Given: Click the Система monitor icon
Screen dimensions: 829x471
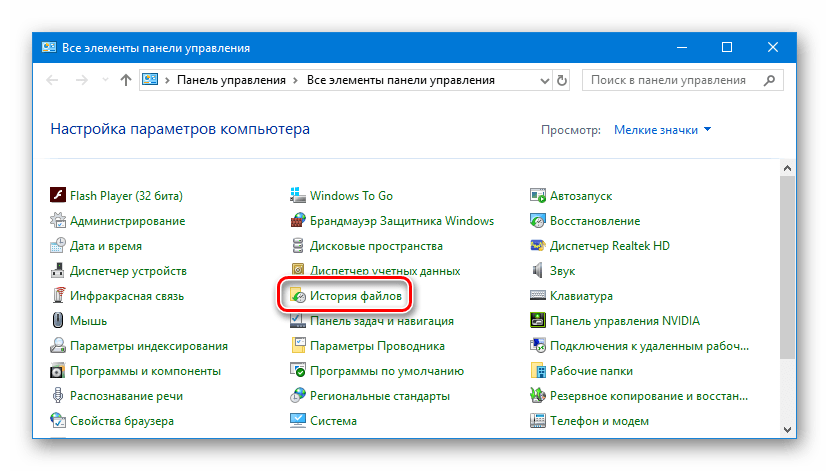Looking at the screenshot, I should 298,420.
